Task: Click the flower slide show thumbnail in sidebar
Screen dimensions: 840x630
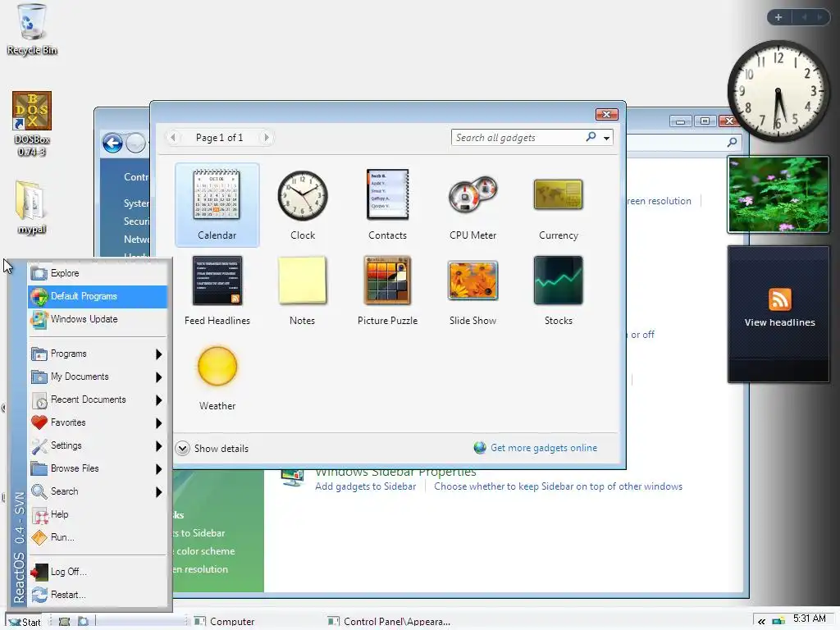Action: point(778,194)
